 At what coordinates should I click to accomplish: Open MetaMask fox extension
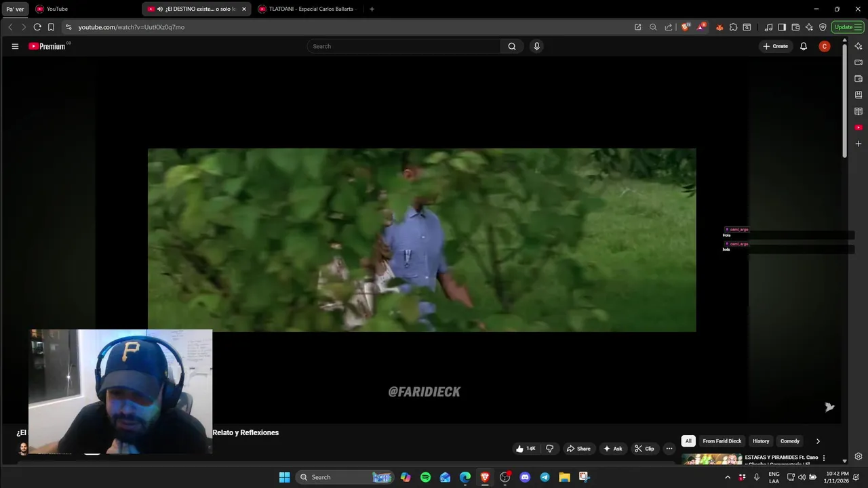pos(719,27)
